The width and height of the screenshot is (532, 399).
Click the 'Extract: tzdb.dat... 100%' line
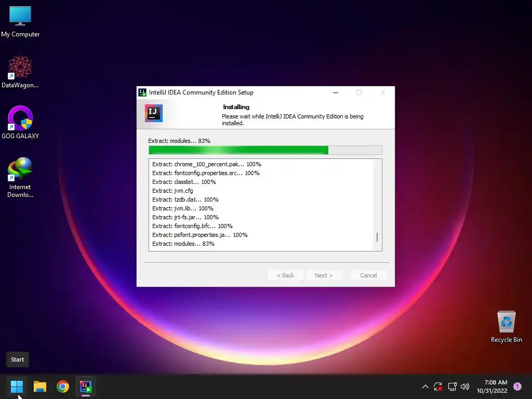(x=185, y=199)
